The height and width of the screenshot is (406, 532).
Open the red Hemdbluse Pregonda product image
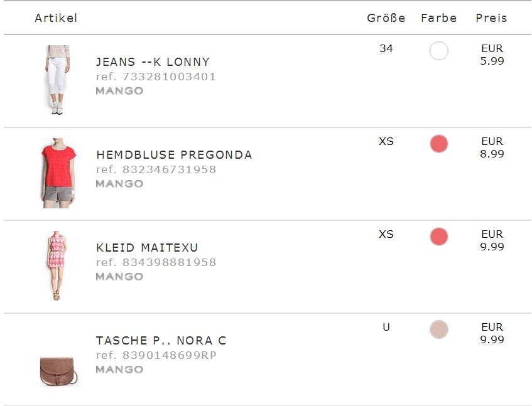point(58,173)
